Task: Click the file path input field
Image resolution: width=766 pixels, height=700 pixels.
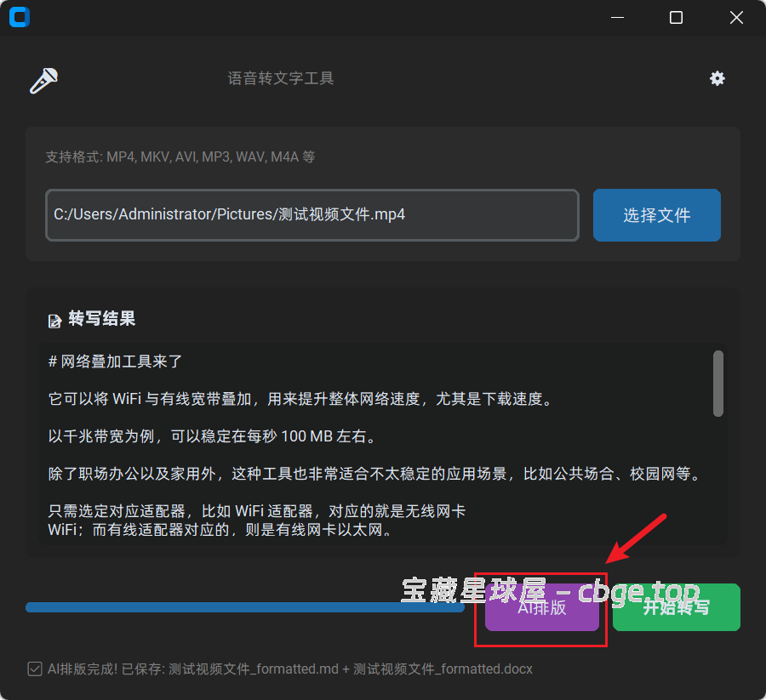Action: tap(312, 214)
